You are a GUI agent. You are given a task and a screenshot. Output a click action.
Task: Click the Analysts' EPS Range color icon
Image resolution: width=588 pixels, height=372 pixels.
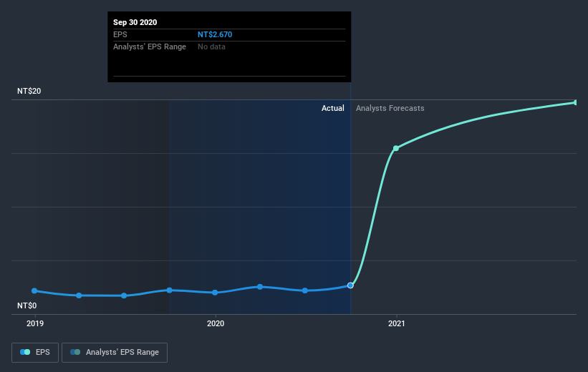coord(75,352)
